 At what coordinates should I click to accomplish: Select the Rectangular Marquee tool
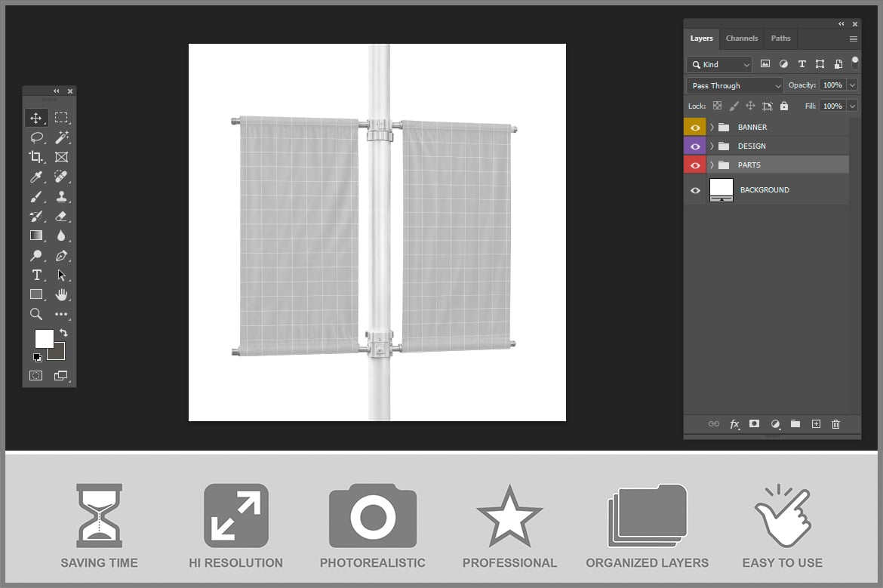tap(61, 118)
